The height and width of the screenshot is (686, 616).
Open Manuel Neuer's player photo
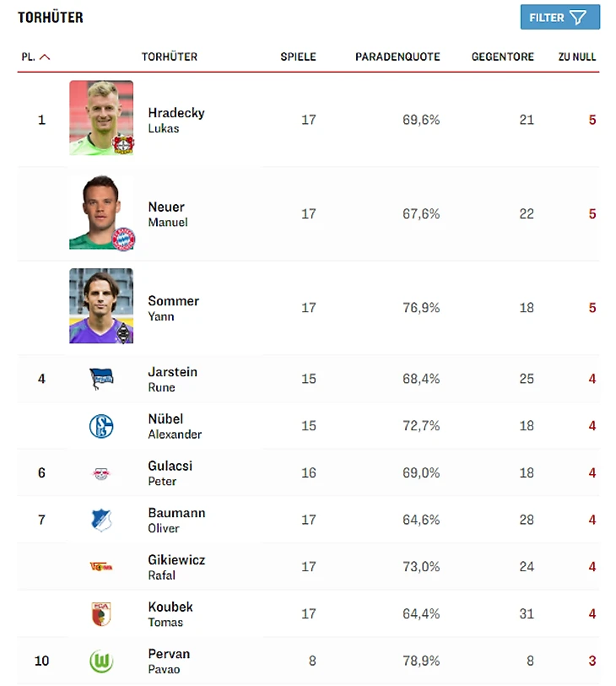tap(101, 213)
